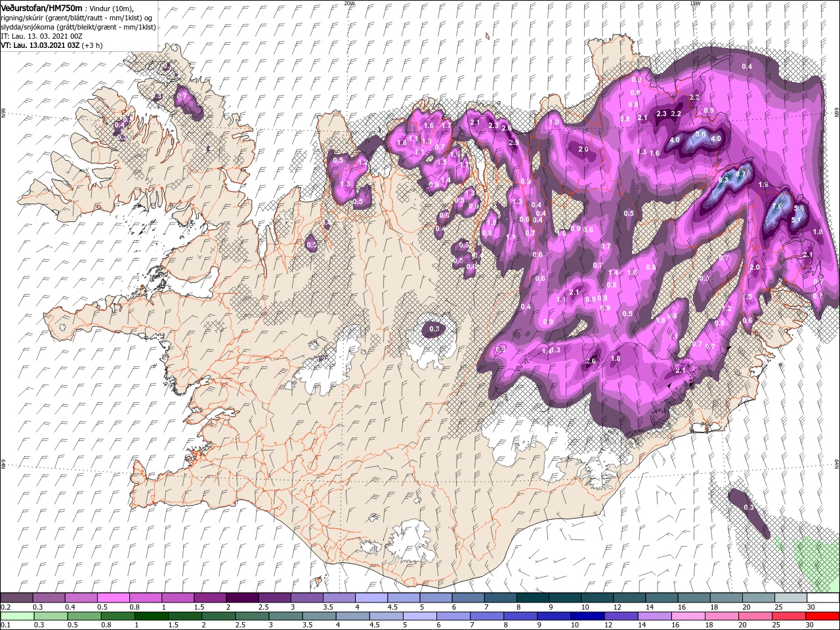
Task: Select the '2.9' value in northern Iceland
Action: click(514, 142)
